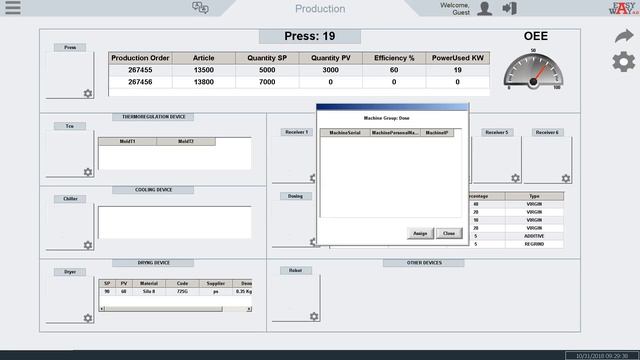Click the dryer table horizontal scrollbar thumb

(164, 309)
